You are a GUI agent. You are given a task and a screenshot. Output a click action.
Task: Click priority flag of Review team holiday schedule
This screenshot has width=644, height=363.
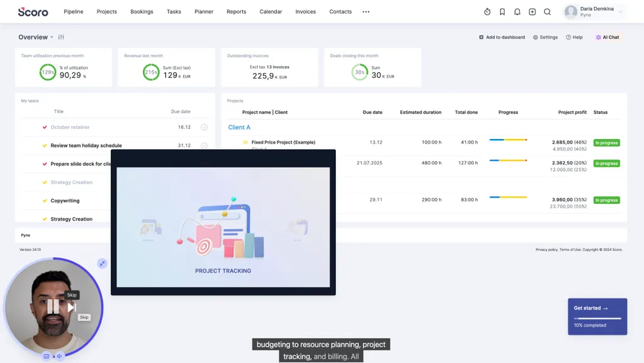[x=45, y=145]
